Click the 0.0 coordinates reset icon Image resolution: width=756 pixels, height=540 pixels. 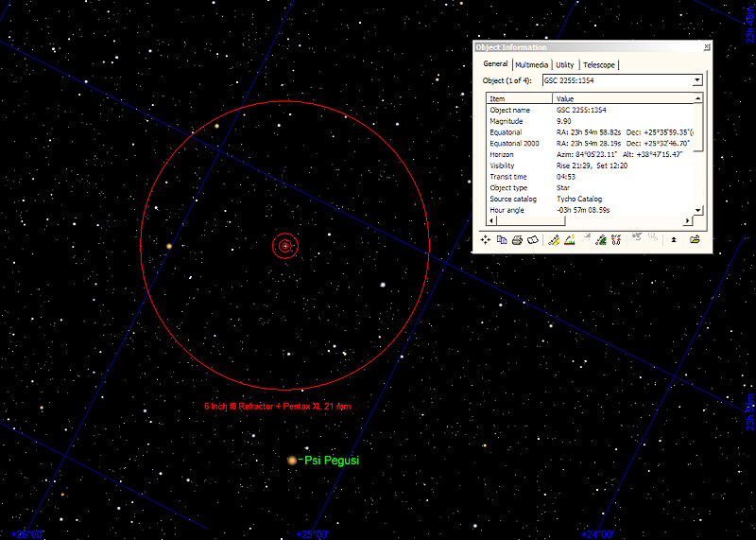[616, 240]
